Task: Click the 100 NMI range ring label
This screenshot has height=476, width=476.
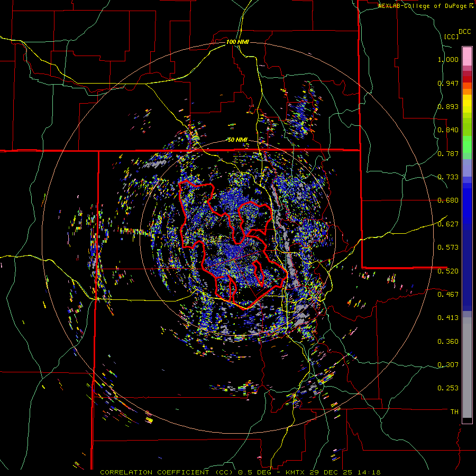Action: [237, 42]
